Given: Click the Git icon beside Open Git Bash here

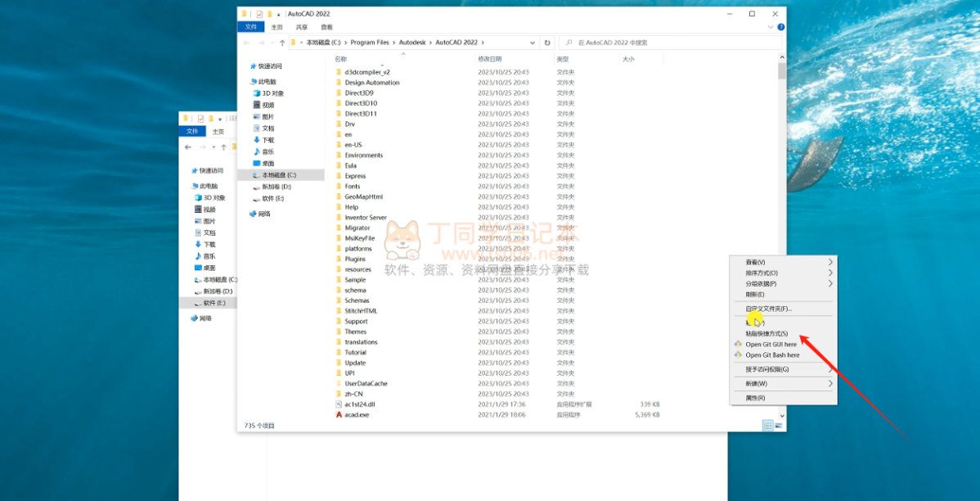Looking at the screenshot, I should click(x=738, y=354).
